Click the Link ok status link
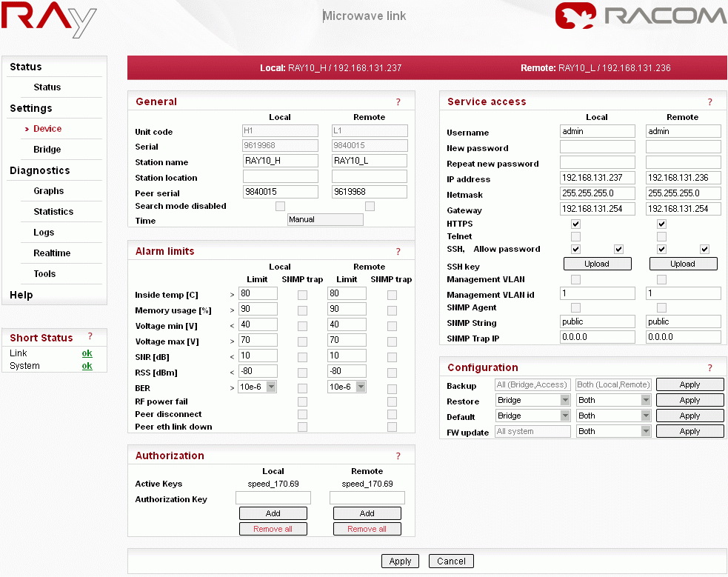The height and width of the screenshot is (577, 728). [87, 353]
